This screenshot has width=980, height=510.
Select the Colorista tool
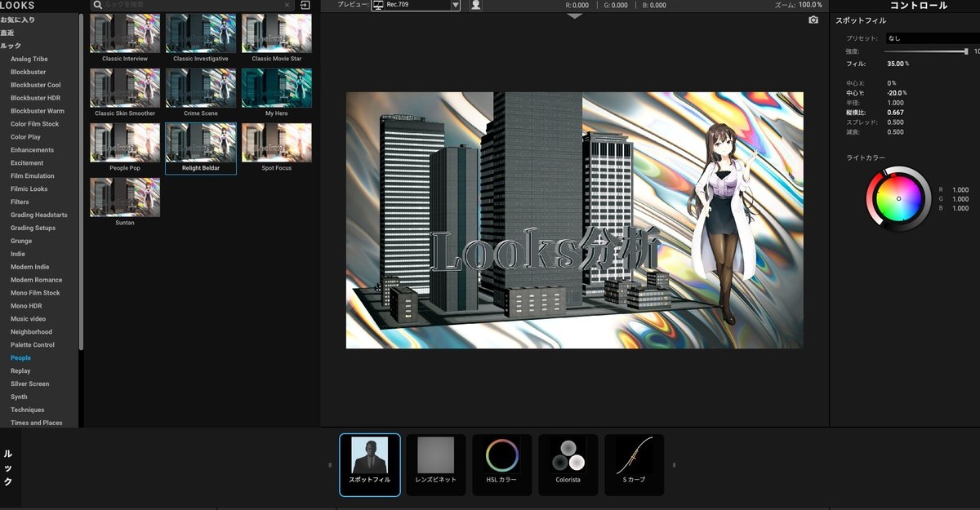click(568, 464)
